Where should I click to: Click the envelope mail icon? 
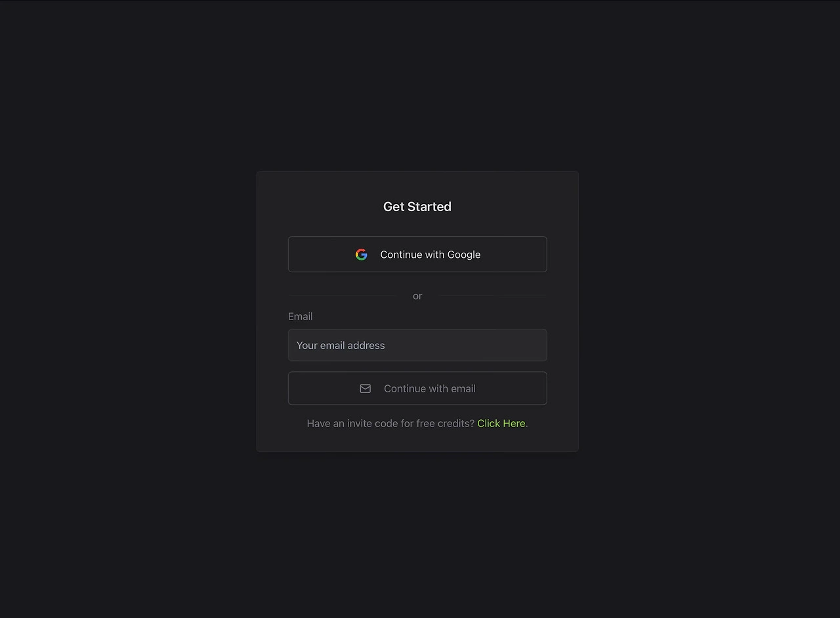[x=366, y=388]
